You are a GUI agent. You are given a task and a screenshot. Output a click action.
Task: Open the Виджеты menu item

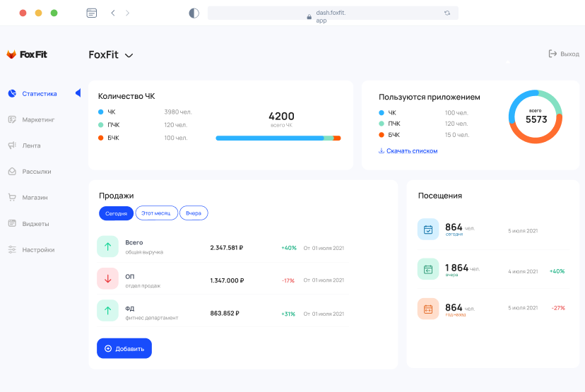point(35,224)
